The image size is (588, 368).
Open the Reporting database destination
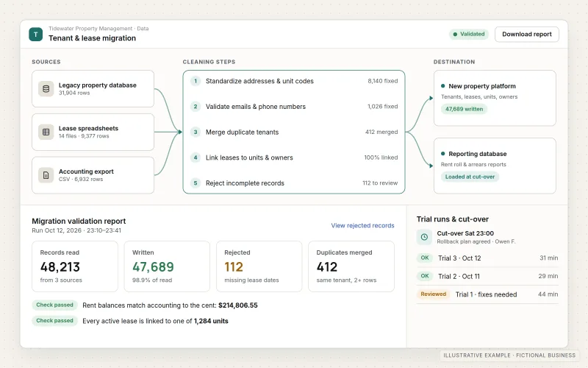click(495, 166)
